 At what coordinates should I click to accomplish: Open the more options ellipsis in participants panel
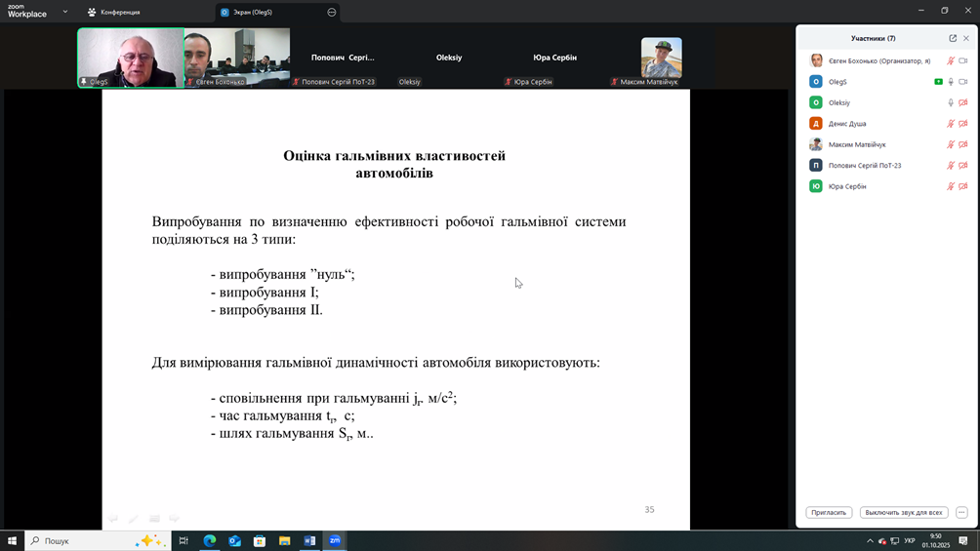point(961,512)
